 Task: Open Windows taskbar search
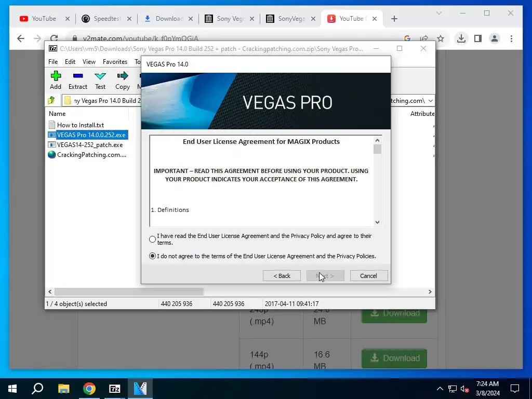tap(37, 389)
